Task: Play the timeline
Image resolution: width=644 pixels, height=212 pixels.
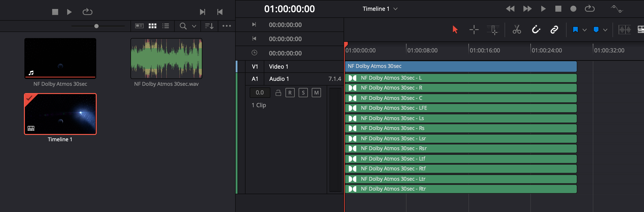Action: point(543,9)
